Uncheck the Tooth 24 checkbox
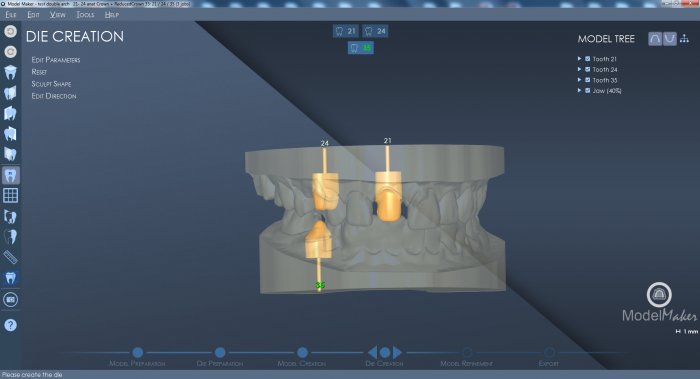 [x=588, y=70]
